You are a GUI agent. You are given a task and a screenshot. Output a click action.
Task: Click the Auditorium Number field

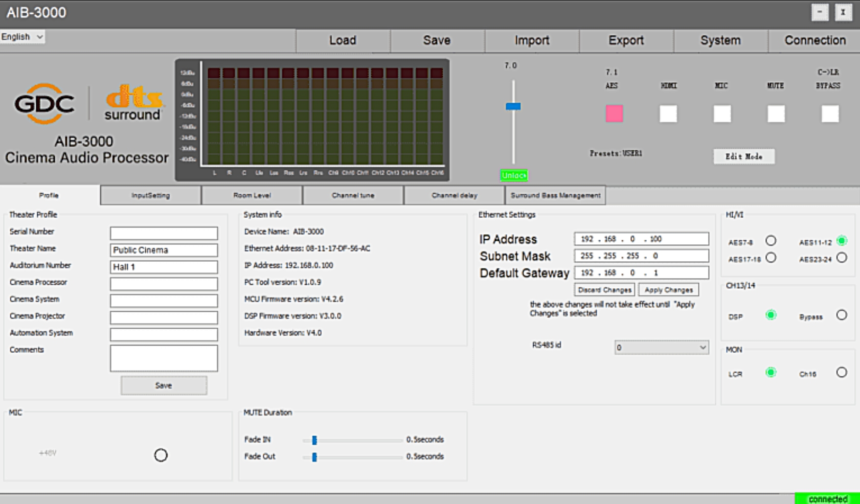[x=164, y=267]
